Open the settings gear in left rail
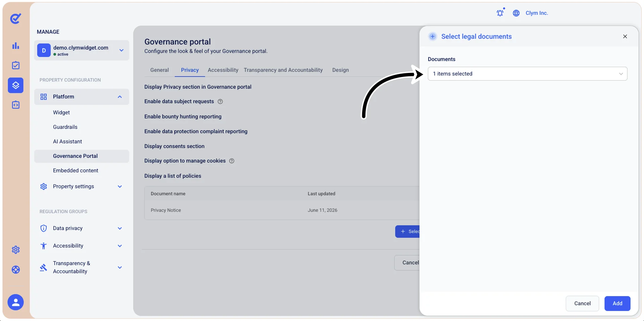The width and height of the screenshot is (644, 321). click(x=16, y=250)
